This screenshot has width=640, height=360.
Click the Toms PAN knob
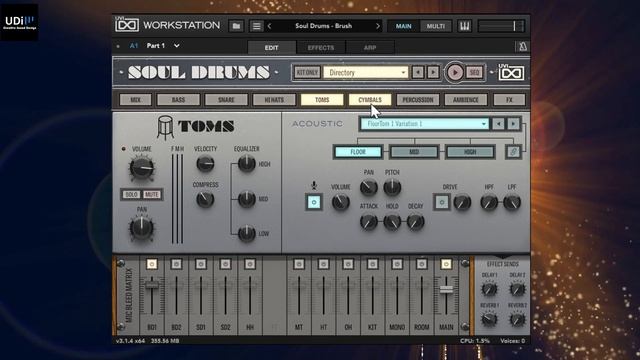[141, 228]
